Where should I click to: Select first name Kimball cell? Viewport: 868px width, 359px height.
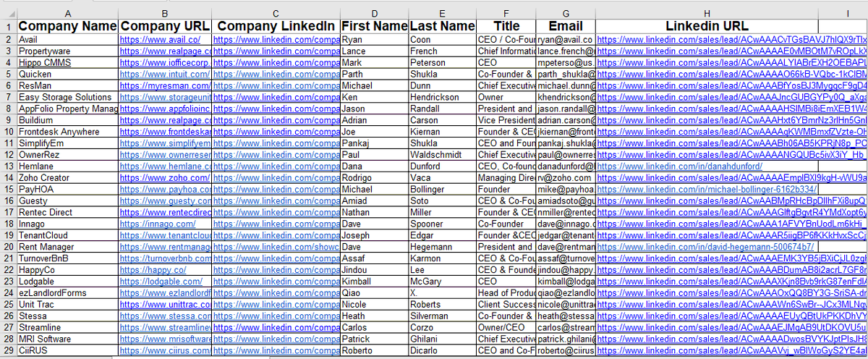(x=374, y=282)
